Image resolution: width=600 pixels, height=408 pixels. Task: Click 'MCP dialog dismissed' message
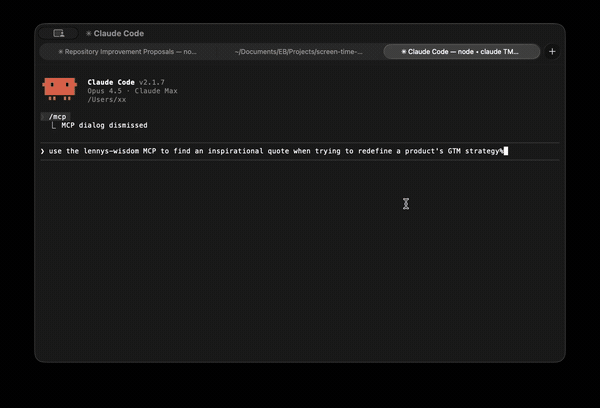point(104,125)
